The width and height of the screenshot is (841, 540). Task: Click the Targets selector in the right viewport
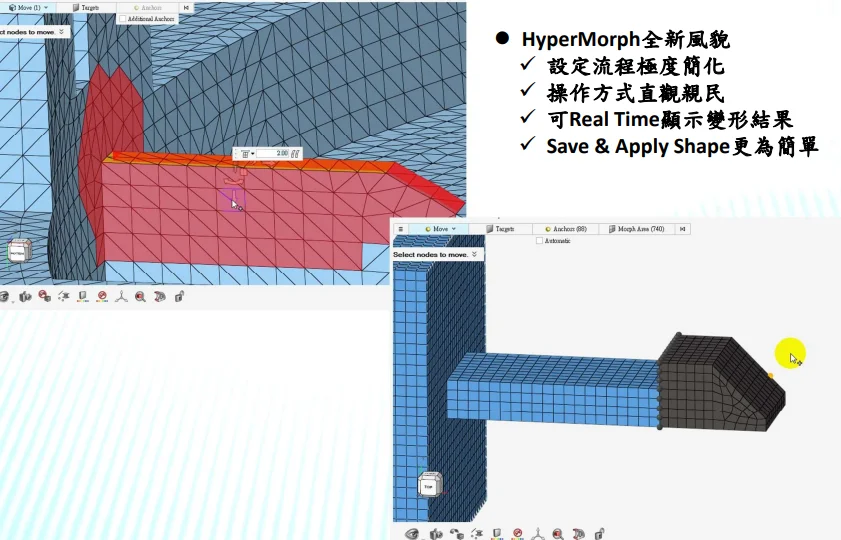[500, 229]
